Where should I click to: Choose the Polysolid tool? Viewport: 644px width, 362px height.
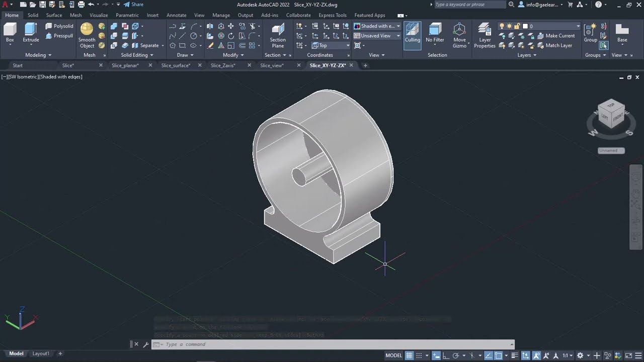(x=59, y=26)
